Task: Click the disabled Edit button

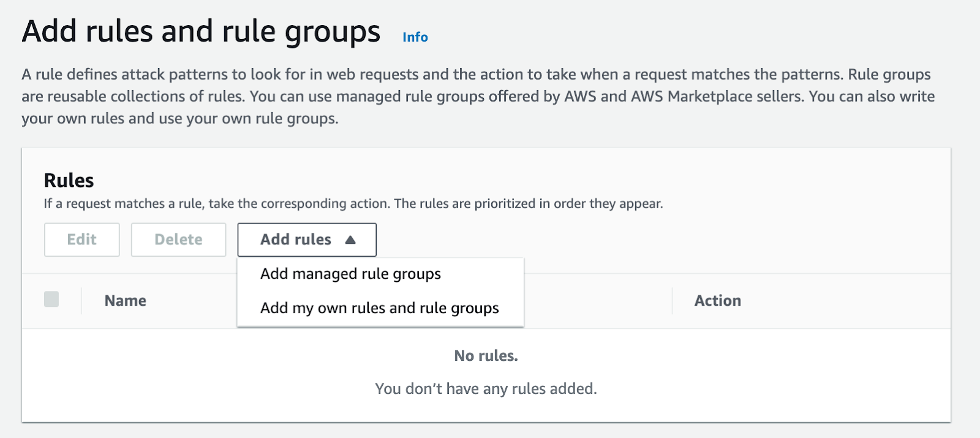Action: 82,240
